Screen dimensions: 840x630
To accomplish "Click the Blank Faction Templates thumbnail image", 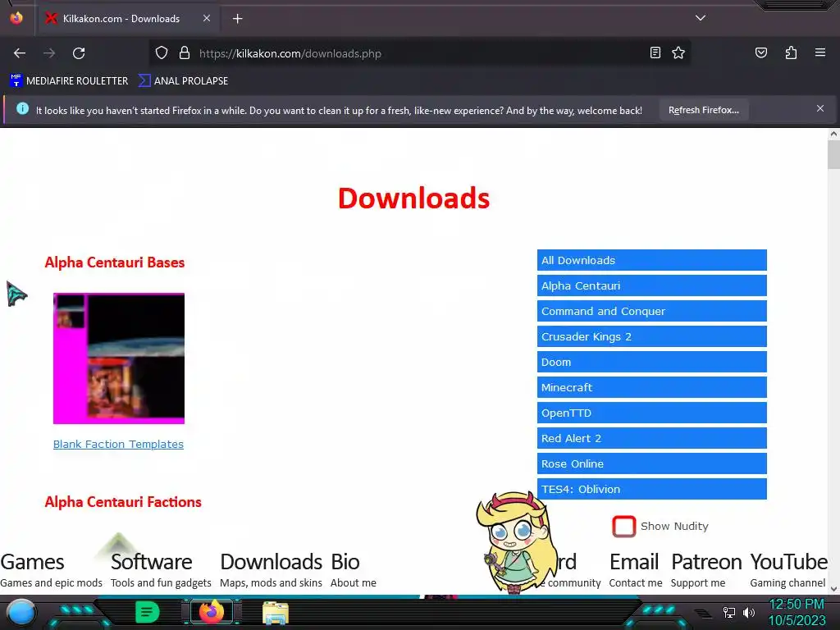I will coord(119,358).
